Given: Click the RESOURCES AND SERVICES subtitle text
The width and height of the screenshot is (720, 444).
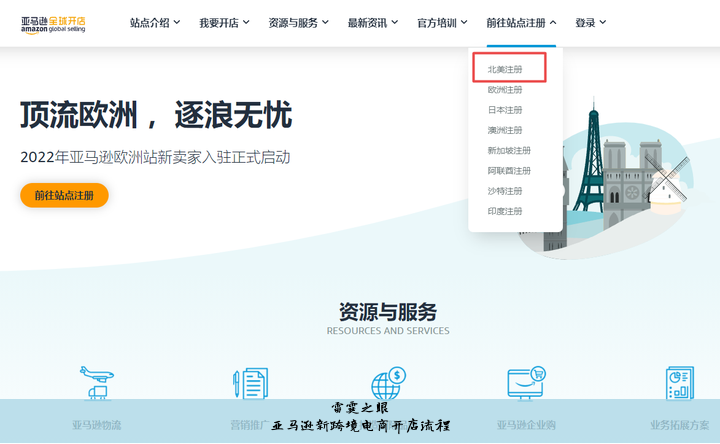Looking at the screenshot, I should [388, 331].
